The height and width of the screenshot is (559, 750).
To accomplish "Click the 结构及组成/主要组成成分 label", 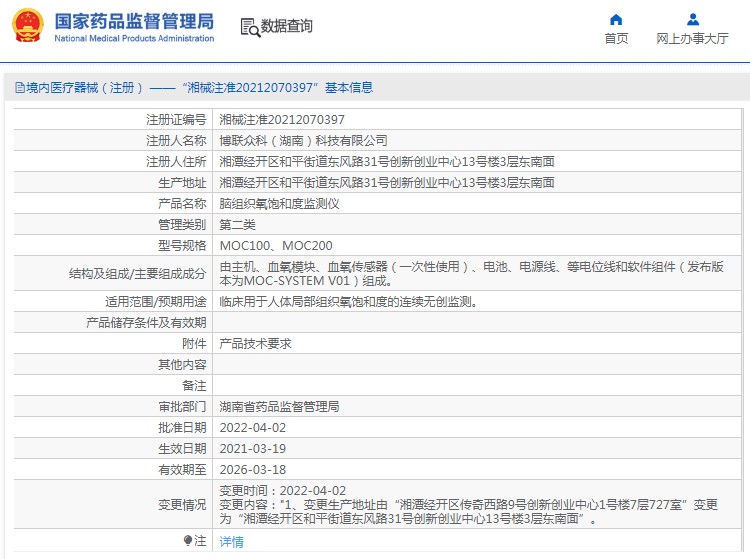I will pos(138,274).
